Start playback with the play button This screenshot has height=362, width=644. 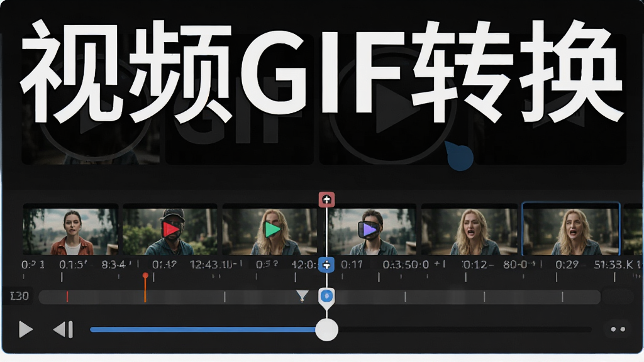(x=25, y=329)
